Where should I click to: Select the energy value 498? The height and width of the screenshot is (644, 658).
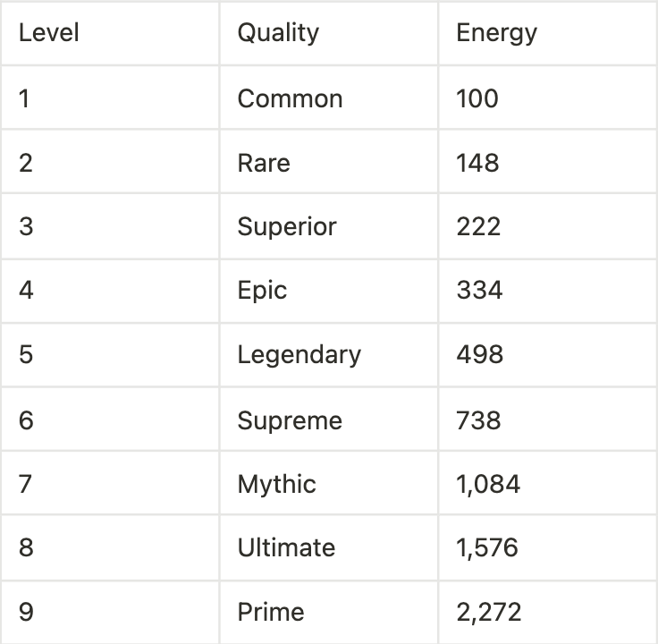click(479, 355)
